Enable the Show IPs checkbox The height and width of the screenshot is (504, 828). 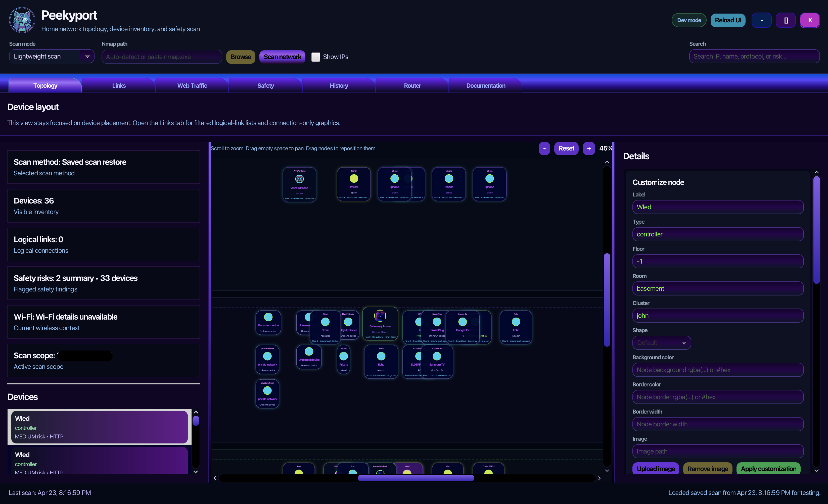(x=315, y=57)
